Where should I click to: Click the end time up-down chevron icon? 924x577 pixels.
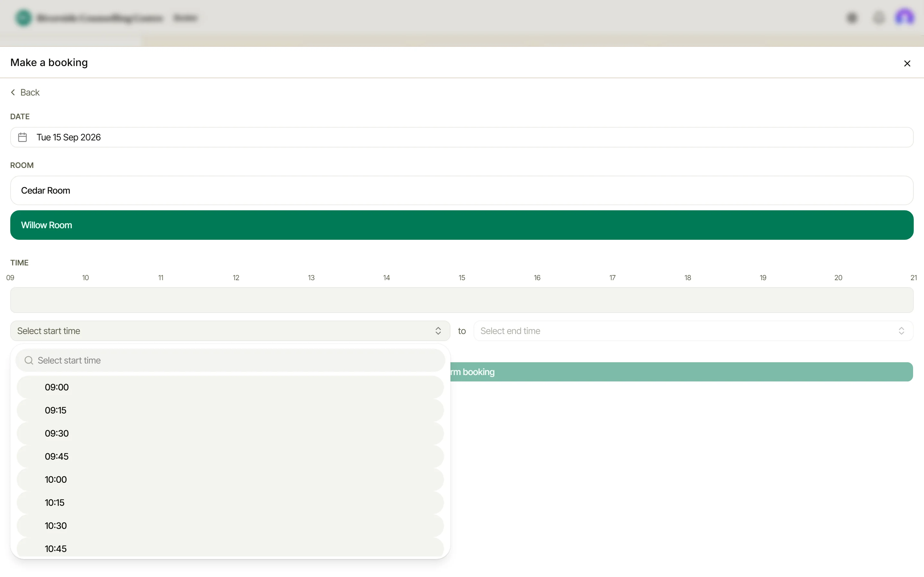coord(901,331)
